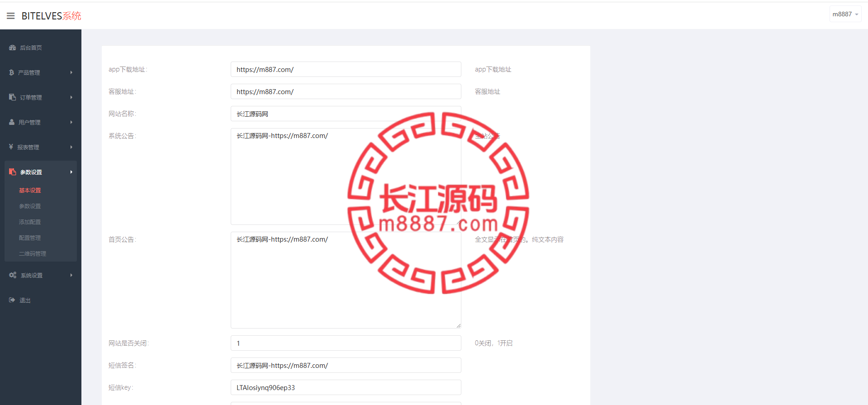Image resolution: width=868 pixels, height=405 pixels.
Task: Collapse the 参数设置 submenu arrow
Action: coord(71,172)
